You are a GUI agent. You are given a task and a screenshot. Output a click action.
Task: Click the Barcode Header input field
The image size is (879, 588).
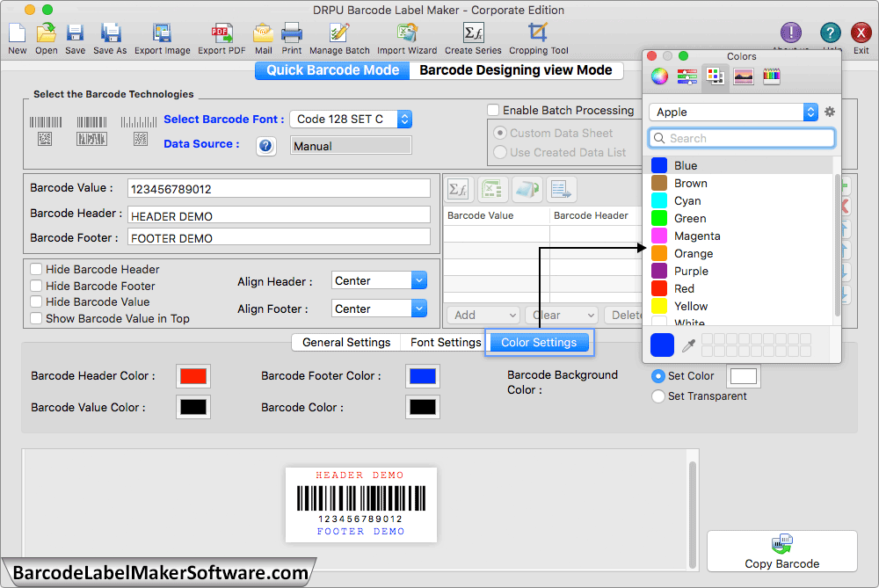[279, 215]
